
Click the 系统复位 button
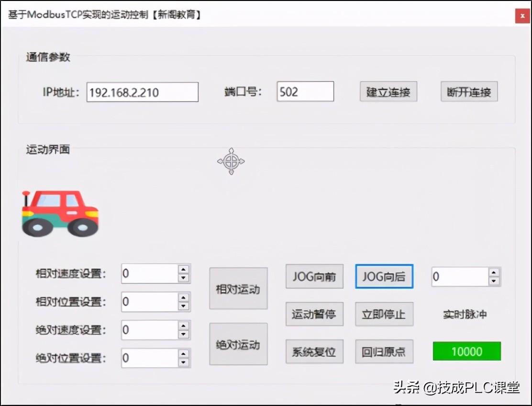click(314, 351)
